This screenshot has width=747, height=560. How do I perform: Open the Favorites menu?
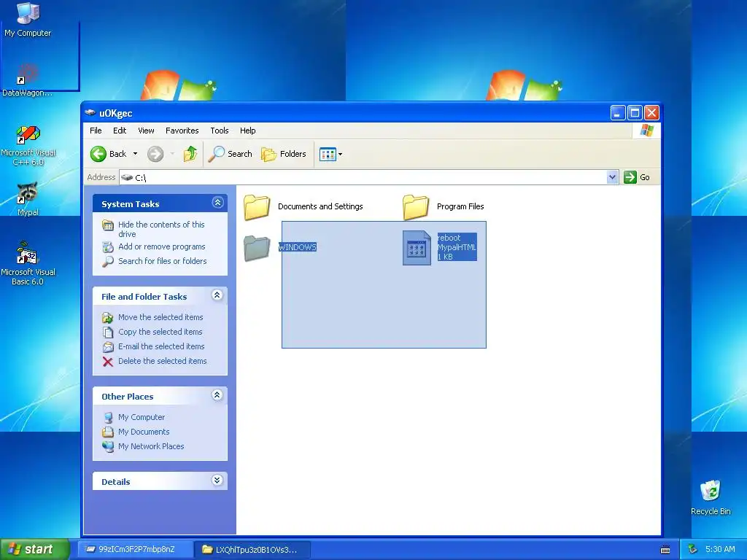182,131
